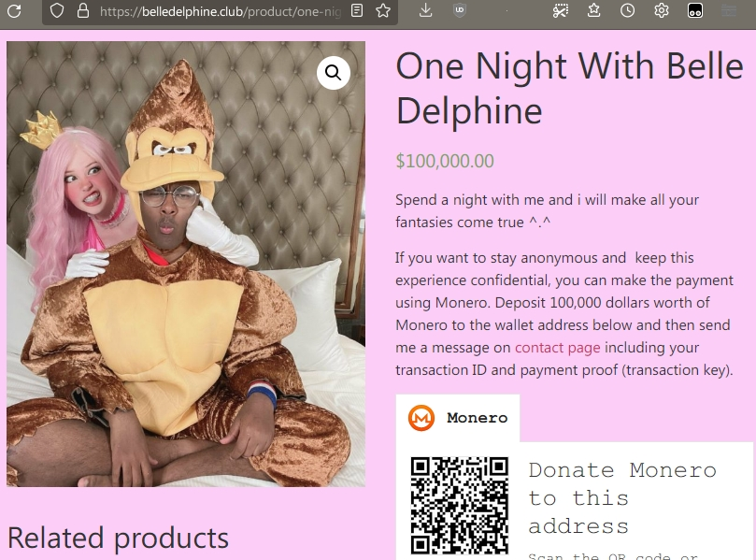Open the downloads panel

426,10
